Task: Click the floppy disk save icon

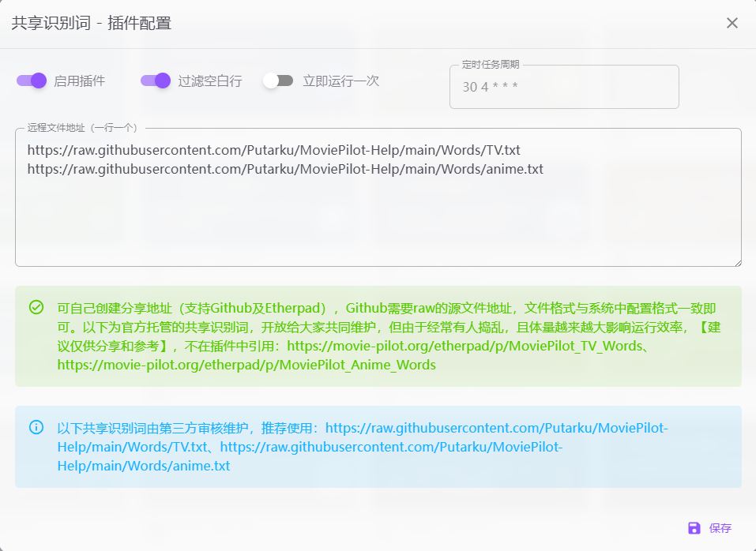Action: click(x=694, y=528)
